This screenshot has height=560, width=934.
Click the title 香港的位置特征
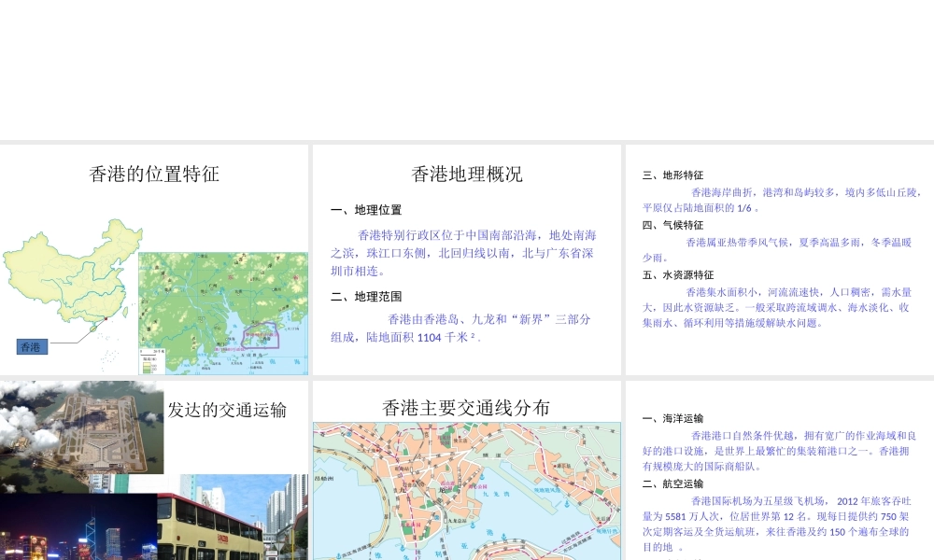click(154, 174)
